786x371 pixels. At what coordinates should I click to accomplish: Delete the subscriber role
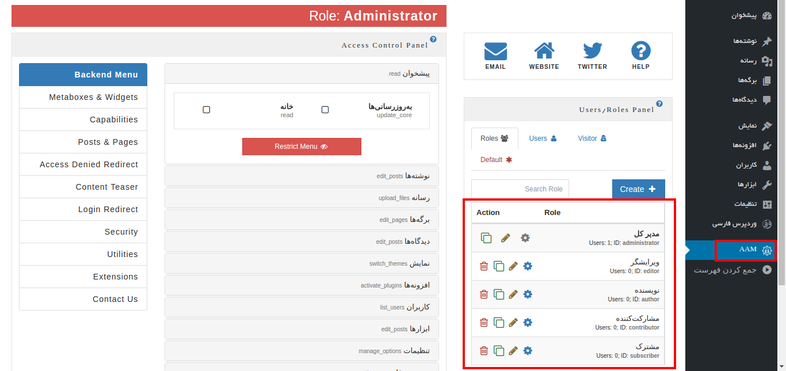coord(483,350)
